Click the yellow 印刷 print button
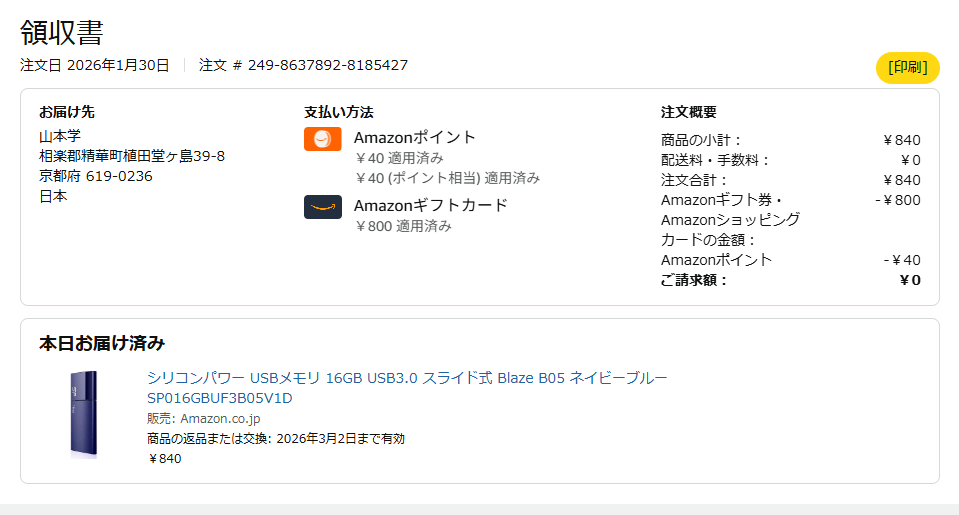 click(x=907, y=68)
